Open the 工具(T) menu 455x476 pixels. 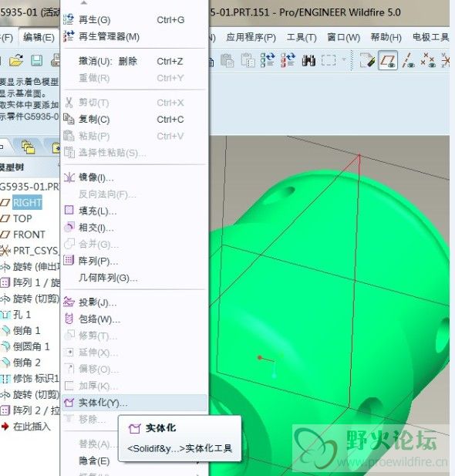click(x=302, y=37)
